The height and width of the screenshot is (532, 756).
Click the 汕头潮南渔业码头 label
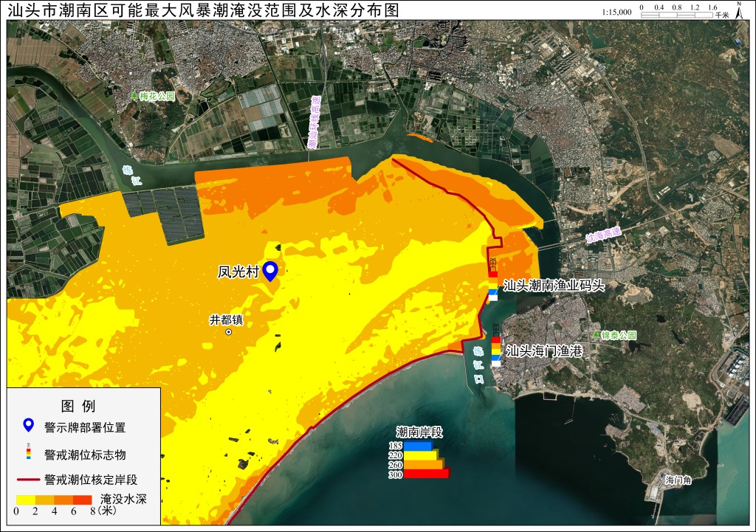pos(554,286)
